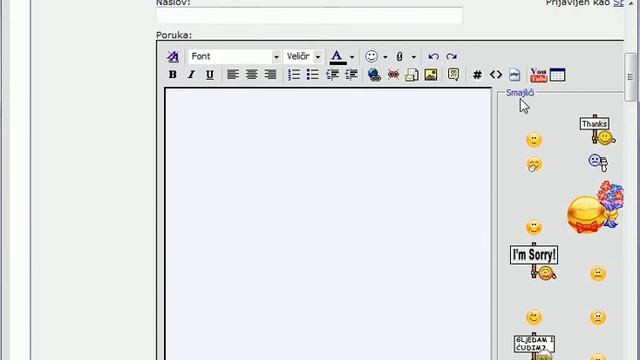
Task: Increase indent of text
Action: click(351, 75)
